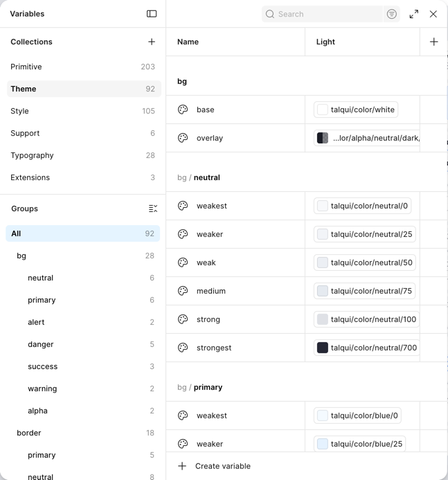448x480 pixels.
Task: Click the talqui/color/neutral/0 value chip
Action: [362, 206]
